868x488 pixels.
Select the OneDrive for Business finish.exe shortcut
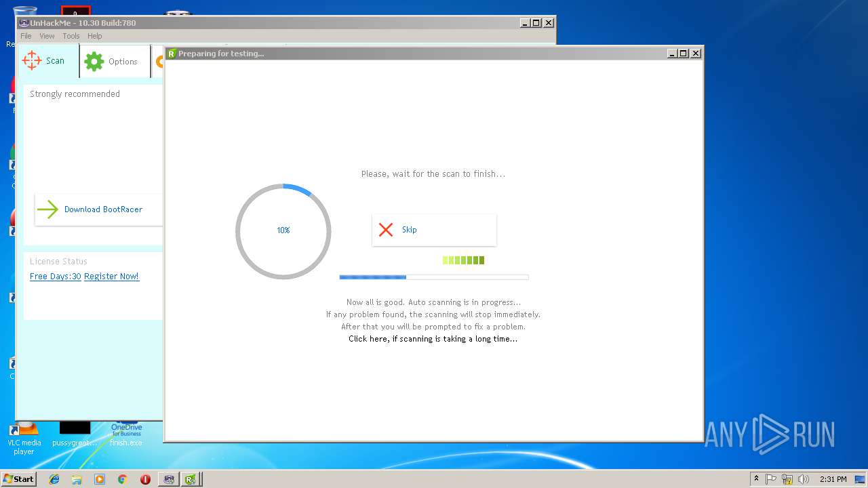click(x=126, y=434)
